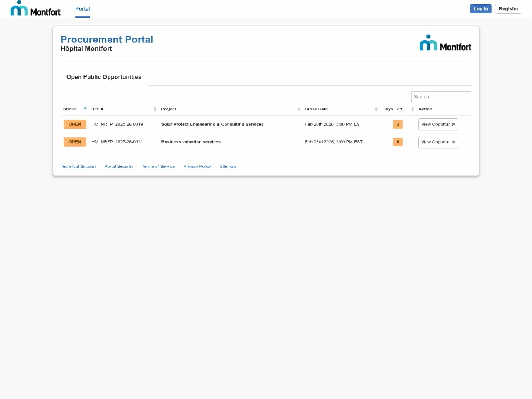Open the Privacy Policy link
532x399 pixels.
(x=197, y=166)
